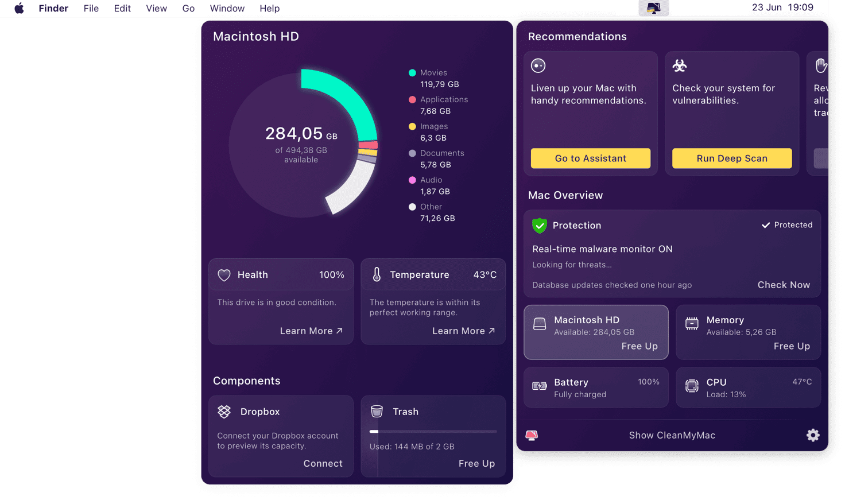Click the Audio pink legend dot
The height and width of the screenshot is (504, 845).
coord(412,180)
